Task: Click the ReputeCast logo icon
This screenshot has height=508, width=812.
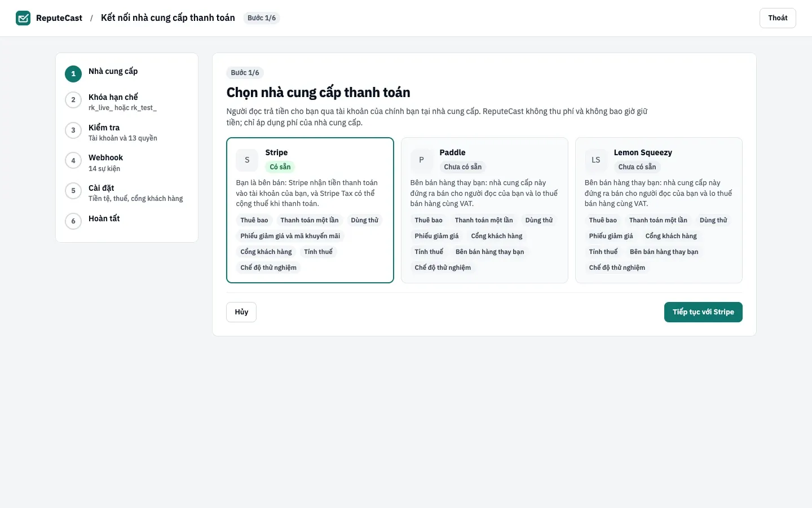Action: pyautogui.click(x=23, y=18)
